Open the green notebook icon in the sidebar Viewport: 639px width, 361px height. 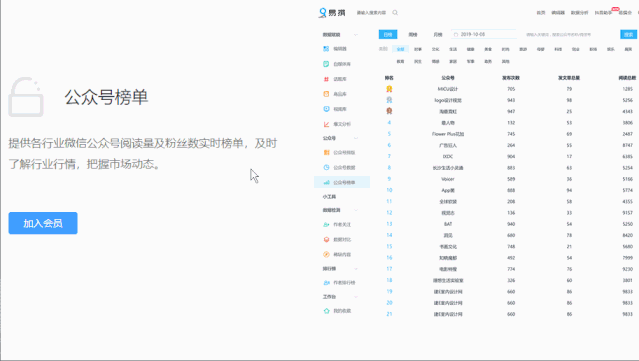pos(326,64)
